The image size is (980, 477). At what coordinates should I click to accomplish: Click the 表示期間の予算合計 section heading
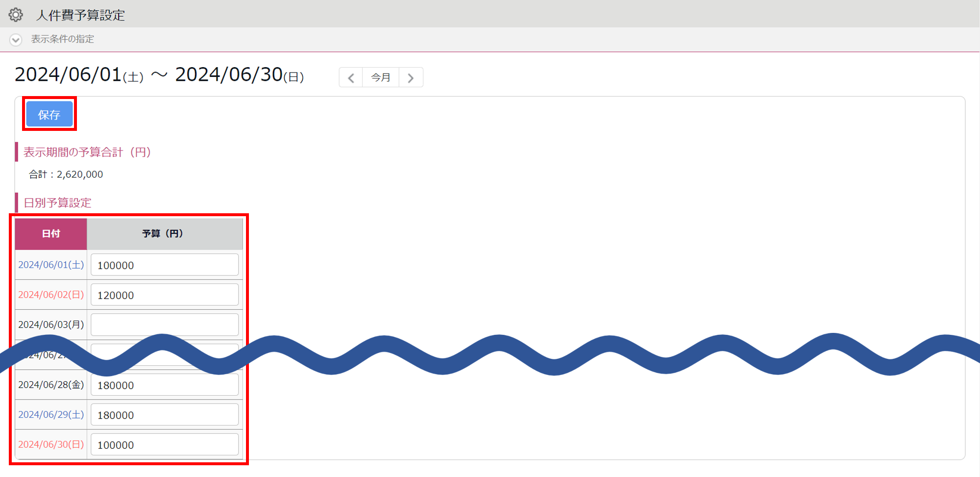(87, 152)
